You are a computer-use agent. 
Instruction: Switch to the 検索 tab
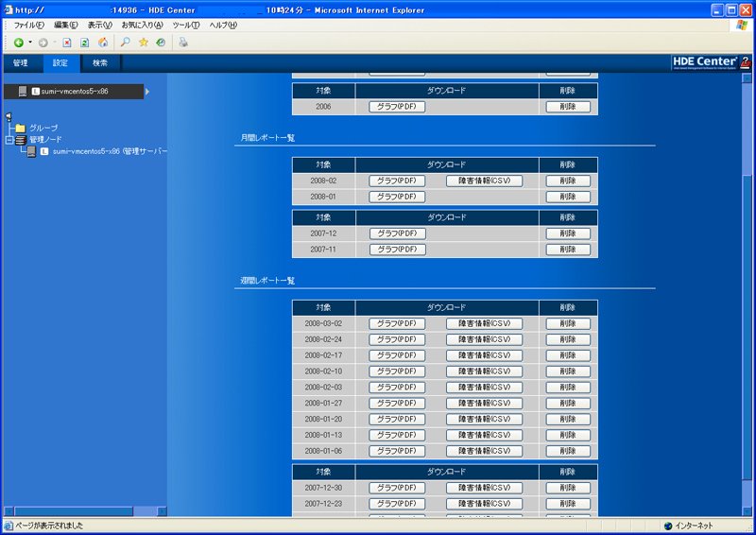point(100,63)
